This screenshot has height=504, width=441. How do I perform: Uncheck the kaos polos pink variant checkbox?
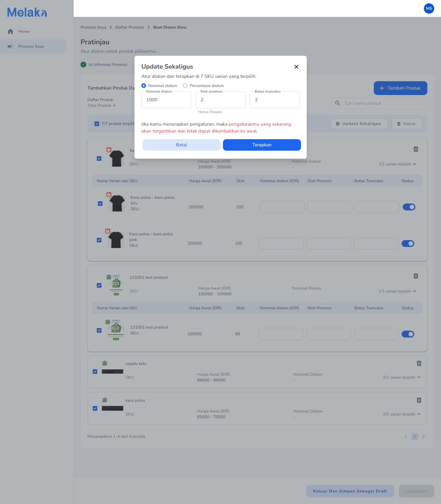click(x=99, y=240)
